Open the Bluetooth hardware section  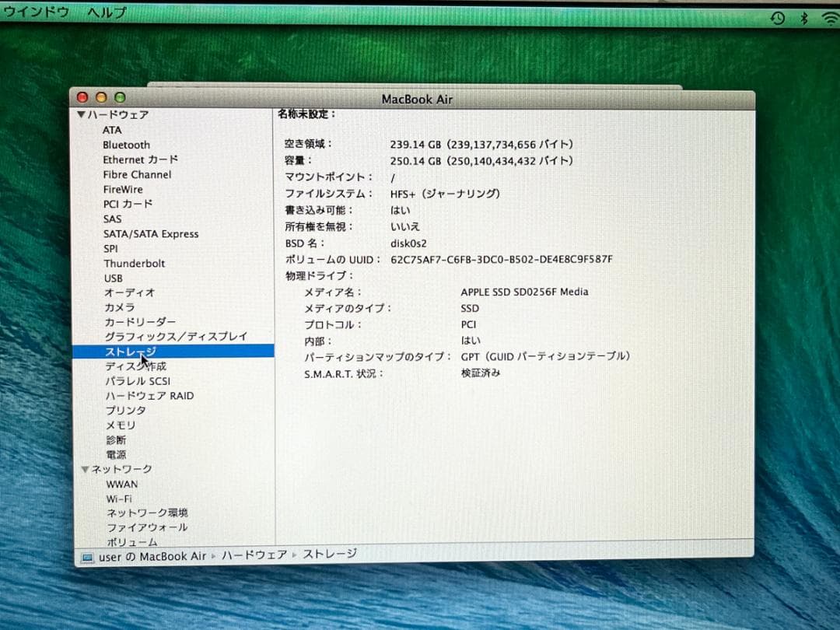click(126, 145)
